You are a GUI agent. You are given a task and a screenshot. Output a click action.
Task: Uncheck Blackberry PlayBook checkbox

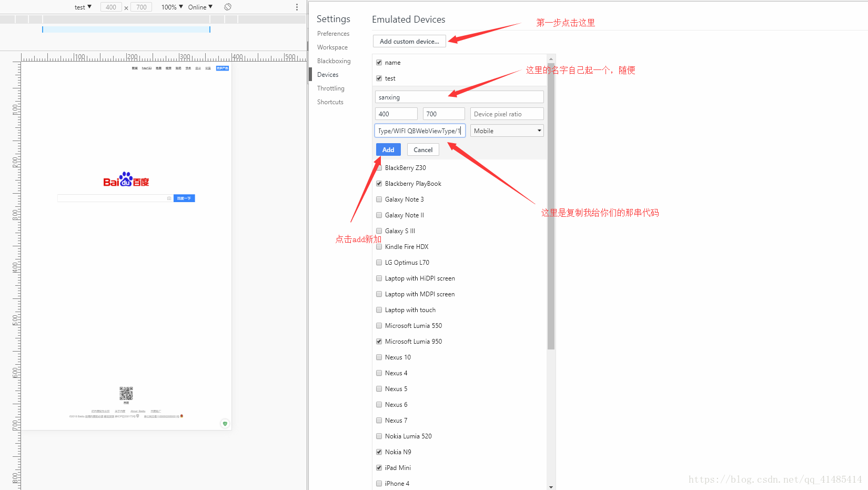point(379,183)
